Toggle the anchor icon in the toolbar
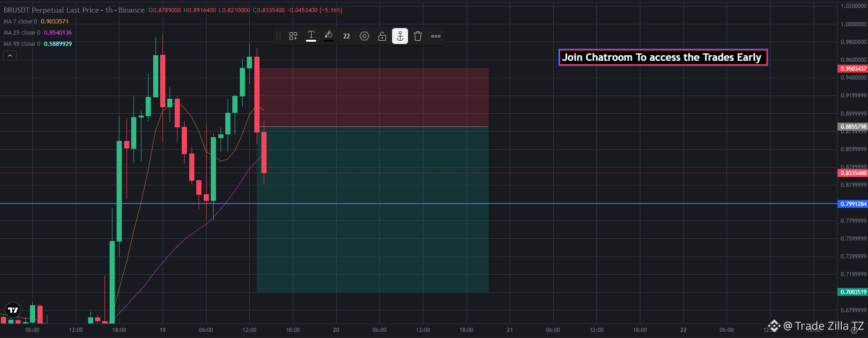The image size is (868, 338). [400, 36]
